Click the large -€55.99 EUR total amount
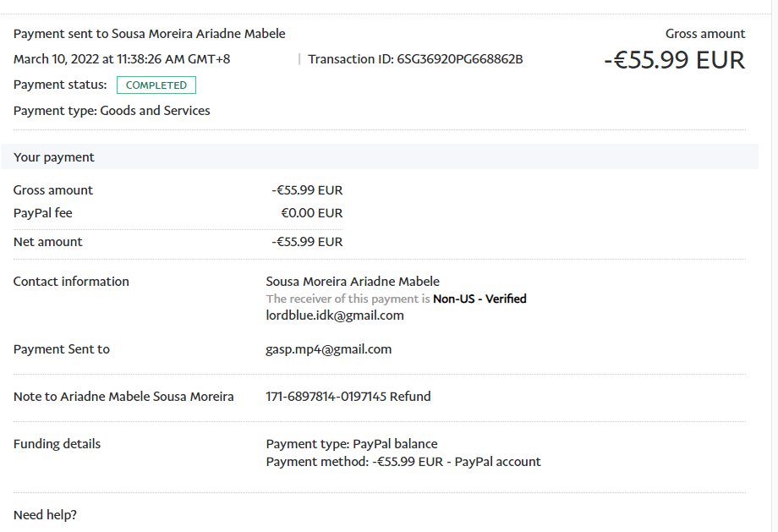The height and width of the screenshot is (532, 778). [674, 60]
